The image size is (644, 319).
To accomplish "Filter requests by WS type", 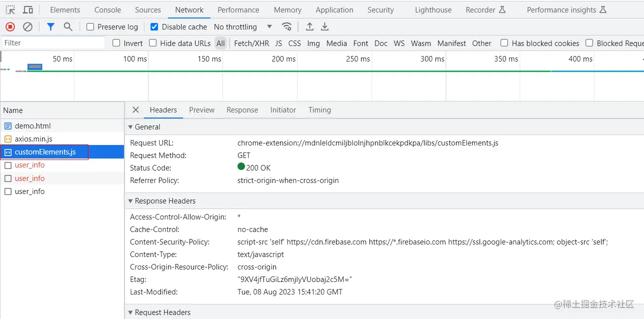I will [399, 43].
